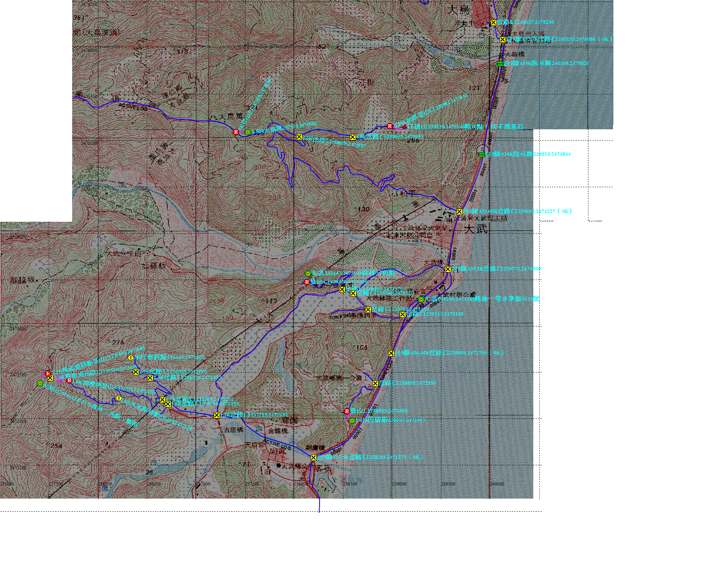The height and width of the screenshot is (568, 728).
Task: Select the 2.6K水泥路終點 warning marker
Action: (x=119, y=399)
